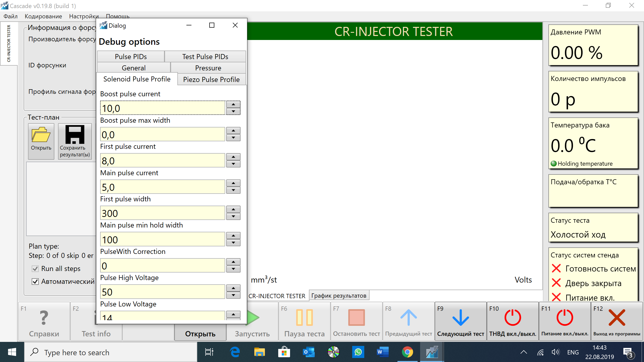The width and height of the screenshot is (644, 362).
Task: Switch to График результатов tab
Action: click(x=339, y=296)
